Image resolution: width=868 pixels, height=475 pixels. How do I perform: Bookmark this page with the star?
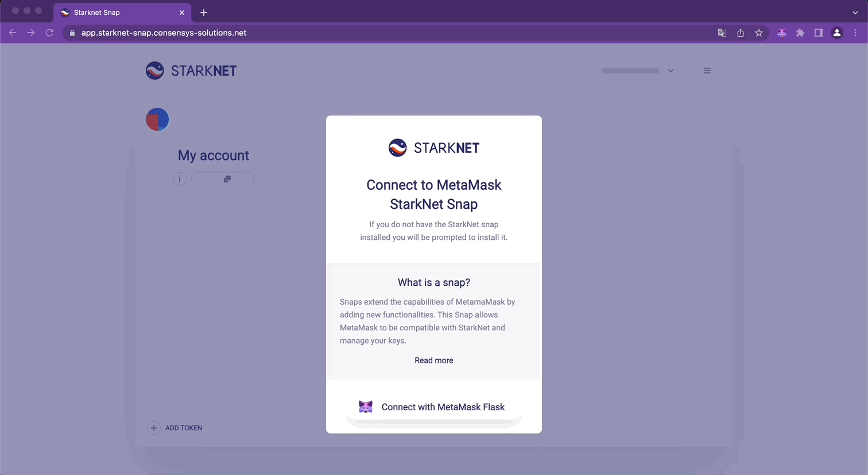[759, 33]
